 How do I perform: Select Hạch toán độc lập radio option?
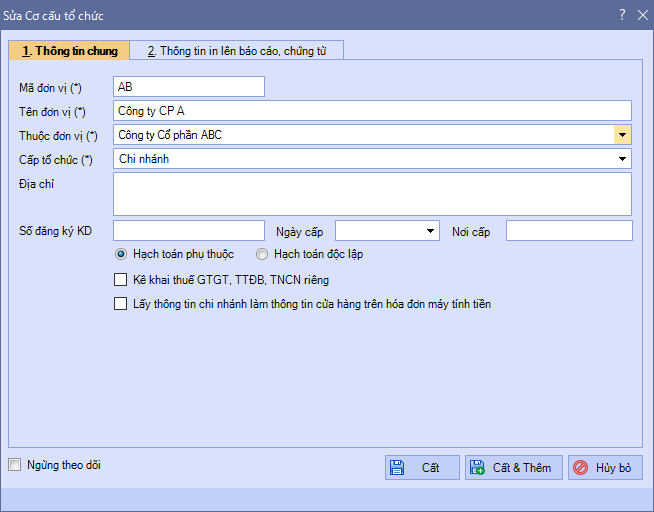point(263,254)
